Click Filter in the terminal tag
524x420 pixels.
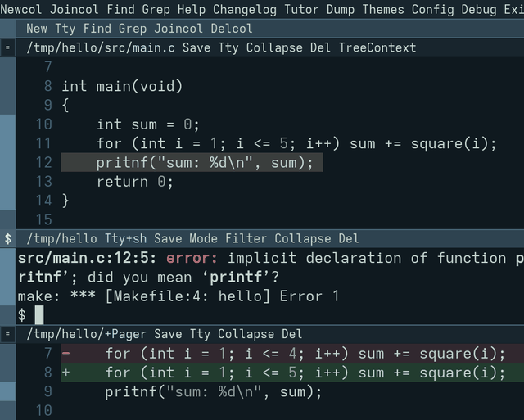click(x=246, y=238)
